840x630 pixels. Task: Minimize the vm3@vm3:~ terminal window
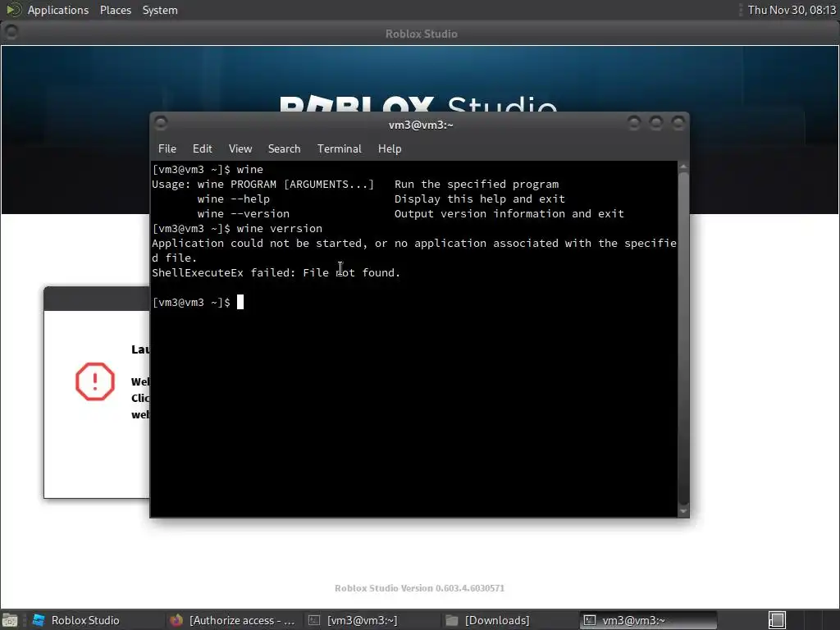coord(634,123)
